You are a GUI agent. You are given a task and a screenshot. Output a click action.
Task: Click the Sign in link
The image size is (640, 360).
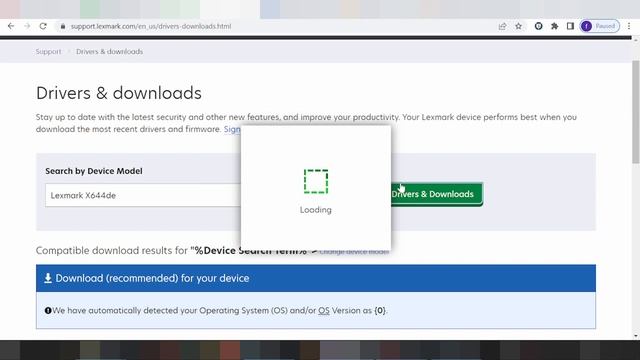click(232, 129)
